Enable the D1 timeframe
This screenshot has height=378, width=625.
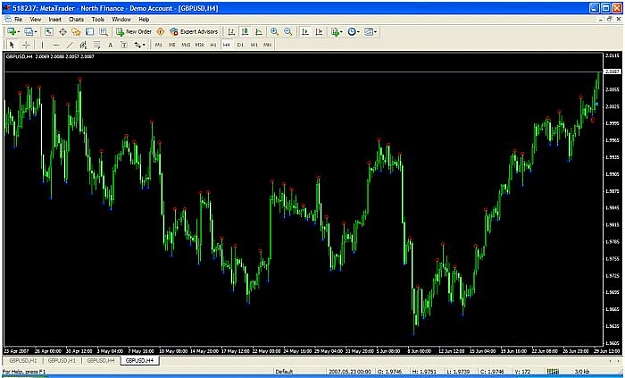pos(240,45)
